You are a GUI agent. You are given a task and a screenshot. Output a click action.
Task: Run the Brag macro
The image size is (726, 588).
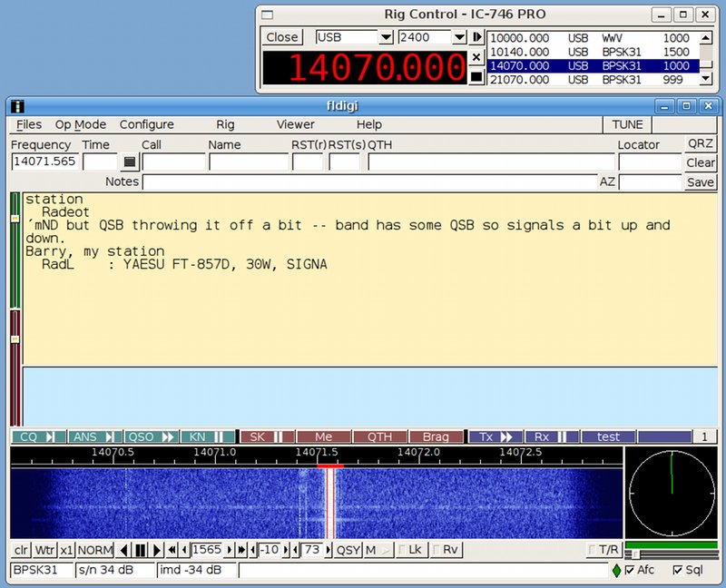437,437
